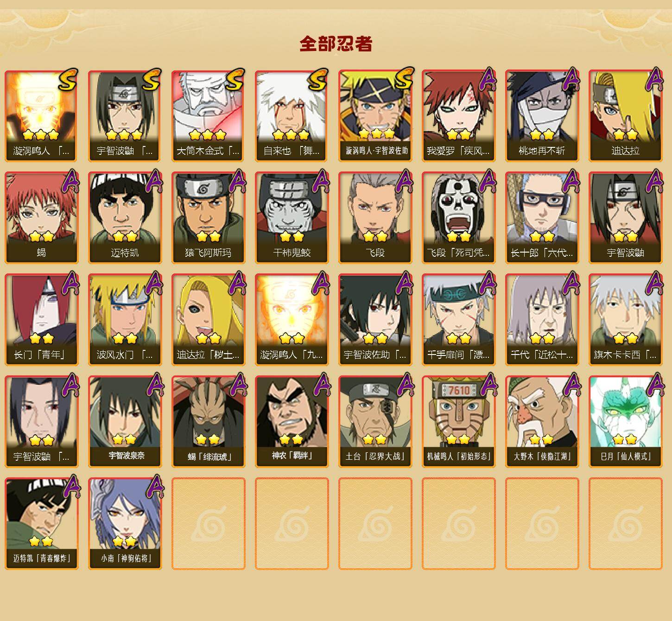The width and height of the screenshot is (672, 621).
Task: Click the 迪达拉 A-rank card
Action: click(x=625, y=116)
